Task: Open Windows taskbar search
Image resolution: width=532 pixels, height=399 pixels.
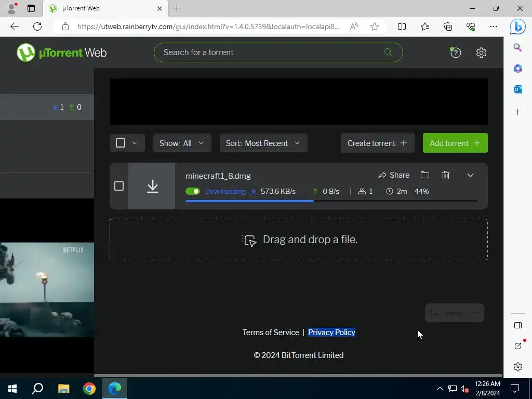Action: point(37,389)
